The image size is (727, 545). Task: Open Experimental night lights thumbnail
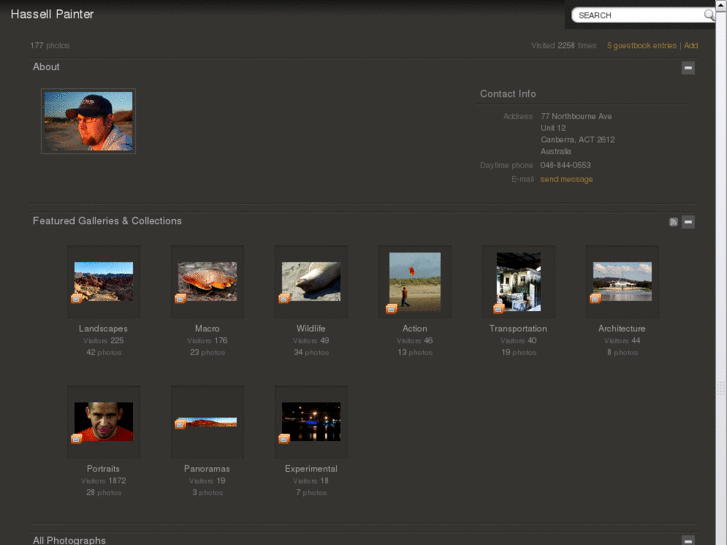point(311,422)
